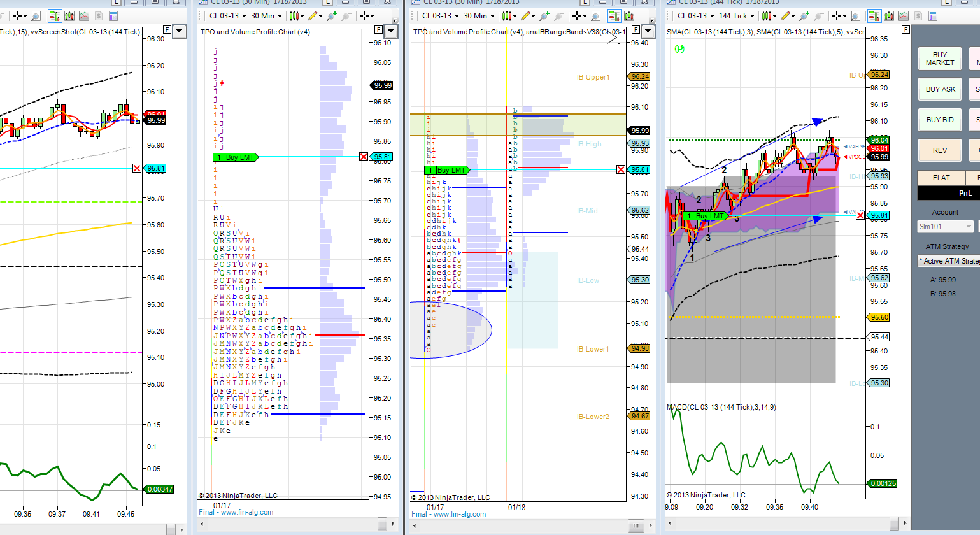Open www.fin-alg.com link in analBRangeBands chart

pos(460,514)
